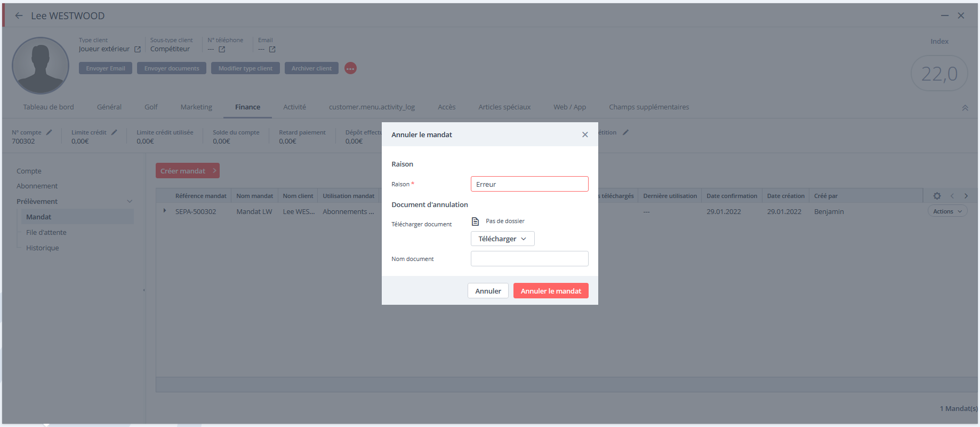
Task: Select Abonnement in the sidebar
Action: pos(37,186)
